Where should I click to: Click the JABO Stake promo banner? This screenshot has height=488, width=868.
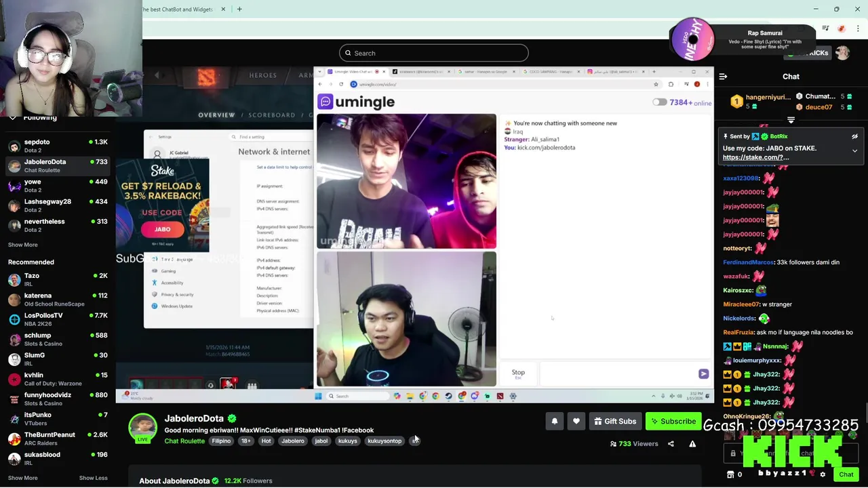[162, 205]
